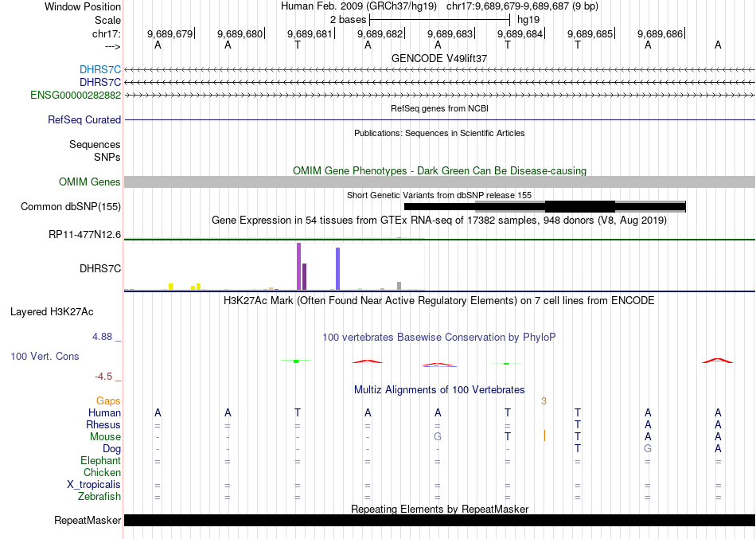
Task: Click the chr17: ruler label
Action: point(107,33)
